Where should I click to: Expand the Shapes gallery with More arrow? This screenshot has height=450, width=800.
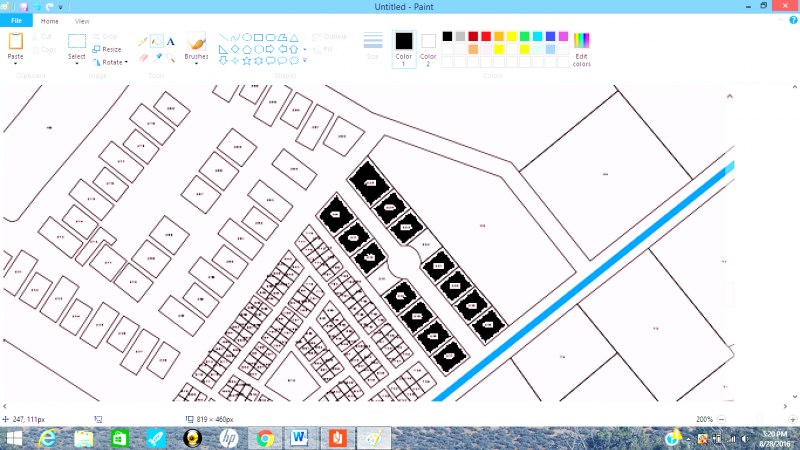[305, 61]
